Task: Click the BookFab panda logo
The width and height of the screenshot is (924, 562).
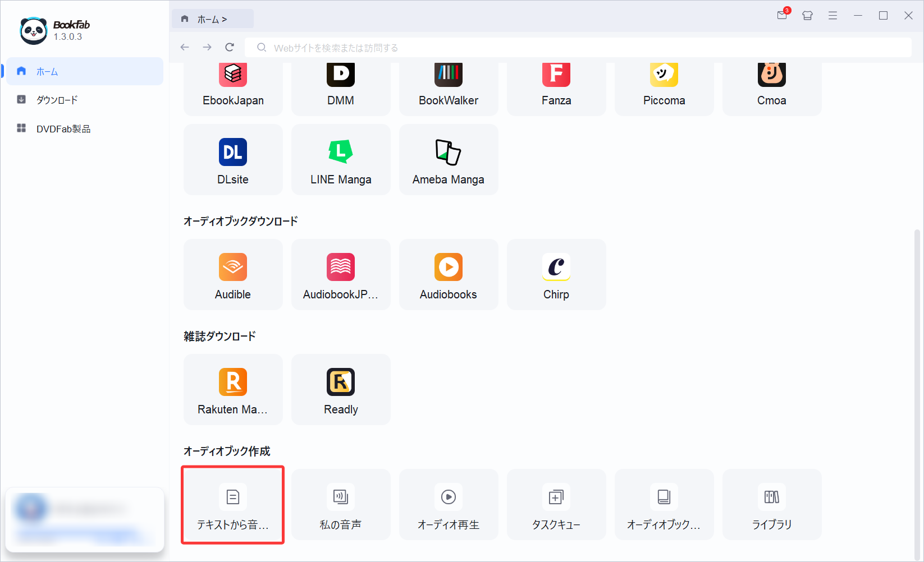Action: 34,30
